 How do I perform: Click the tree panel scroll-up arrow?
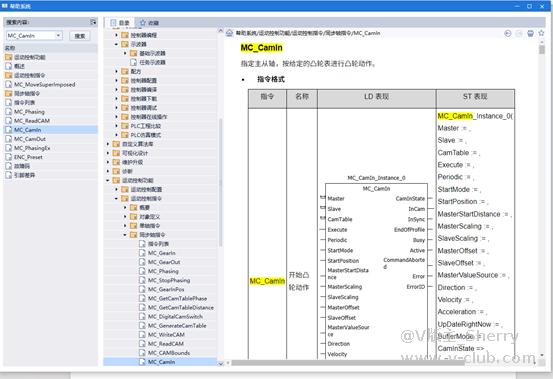221,31
